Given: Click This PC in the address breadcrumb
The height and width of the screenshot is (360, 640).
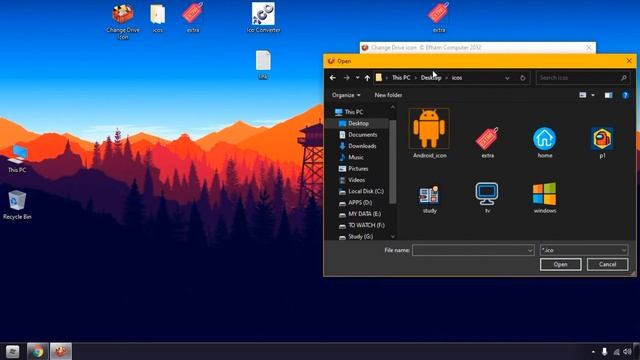Looking at the screenshot, I should pos(401,78).
